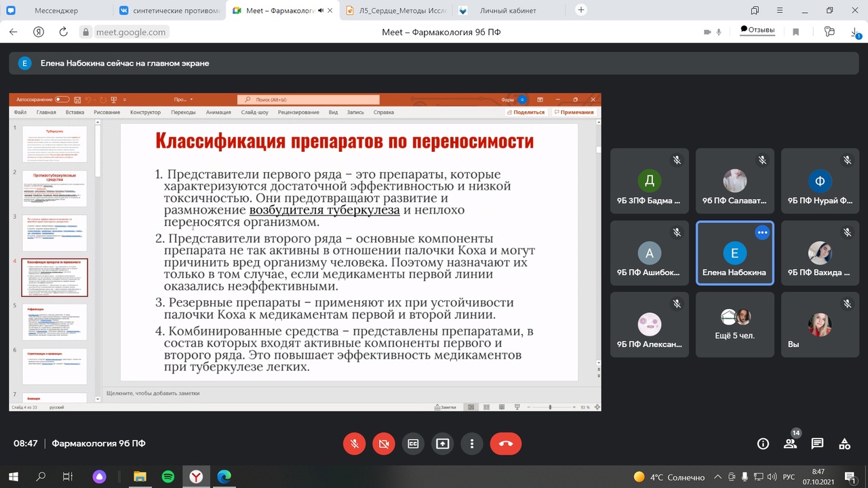Toggle closed captions CC button
868x488 pixels.
point(413,444)
